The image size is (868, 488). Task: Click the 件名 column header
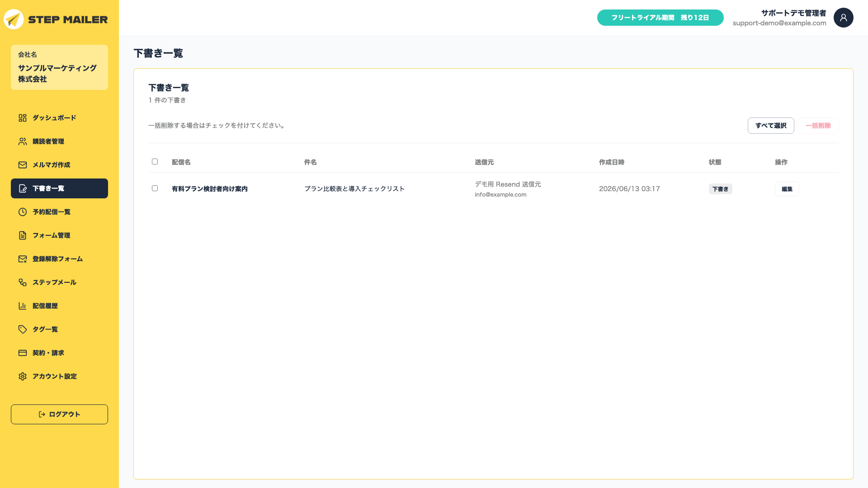pos(311,162)
